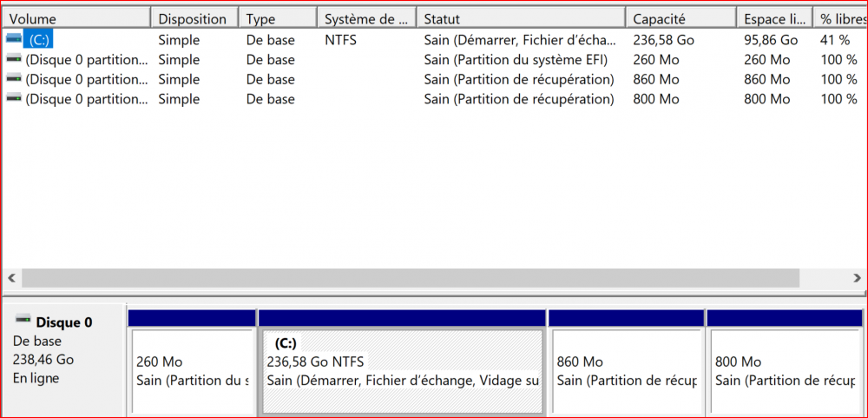Click the Système de fichiers column header
868x418 pixels.
(x=365, y=18)
